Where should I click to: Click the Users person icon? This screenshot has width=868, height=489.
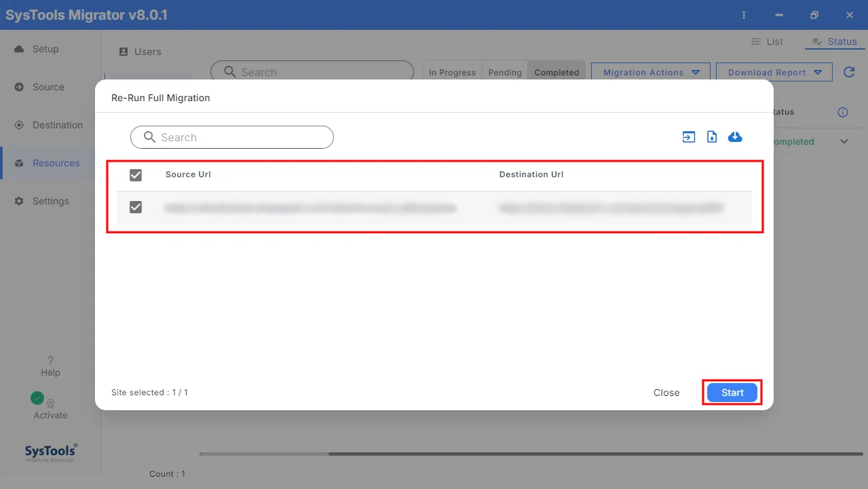(123, 52)
